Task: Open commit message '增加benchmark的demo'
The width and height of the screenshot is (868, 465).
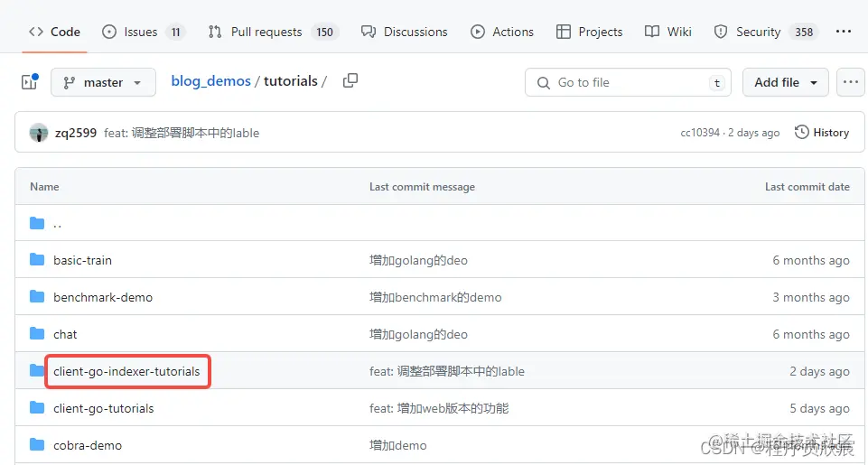Action: tap(435, 297)
